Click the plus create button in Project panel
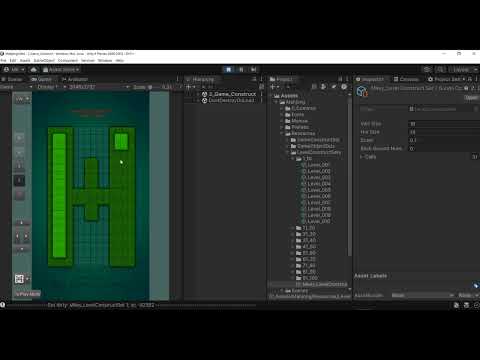Viewport: 480px width, 360px height. [x=275, y=87]
